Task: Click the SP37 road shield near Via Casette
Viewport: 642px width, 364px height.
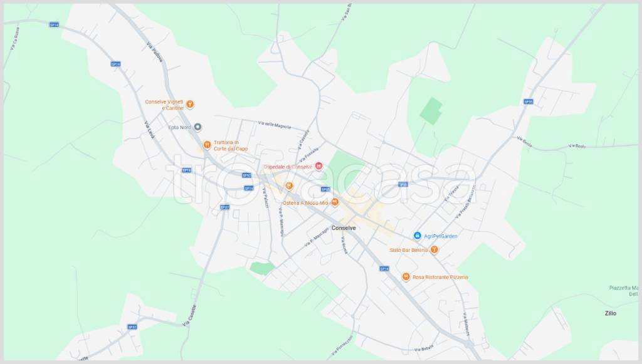Action: (x=132, y=326)
